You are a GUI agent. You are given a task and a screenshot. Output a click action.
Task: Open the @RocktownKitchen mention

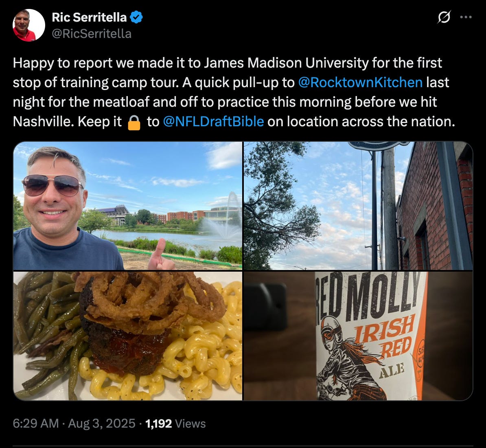point(360,82)
